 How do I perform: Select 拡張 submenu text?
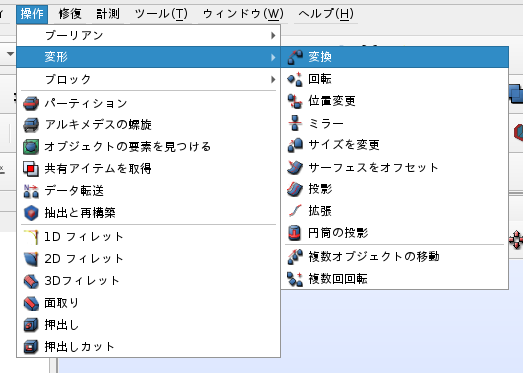click(x=320, y=211)
